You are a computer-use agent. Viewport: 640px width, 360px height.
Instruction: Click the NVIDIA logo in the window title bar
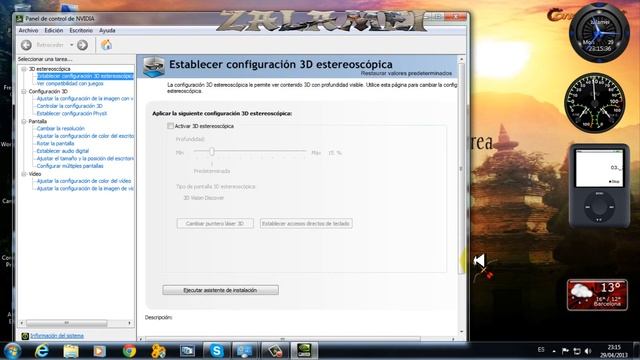(x=19, y=19)
